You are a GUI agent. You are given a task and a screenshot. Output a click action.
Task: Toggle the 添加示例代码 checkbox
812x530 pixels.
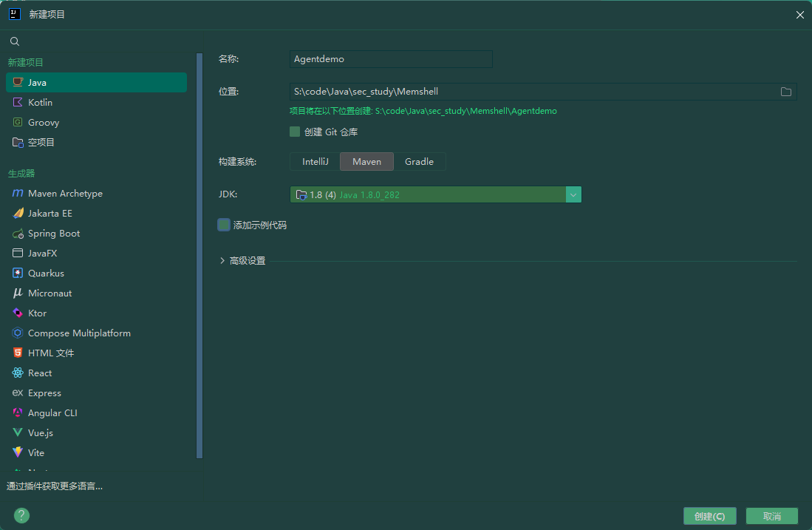click(224, 225)
